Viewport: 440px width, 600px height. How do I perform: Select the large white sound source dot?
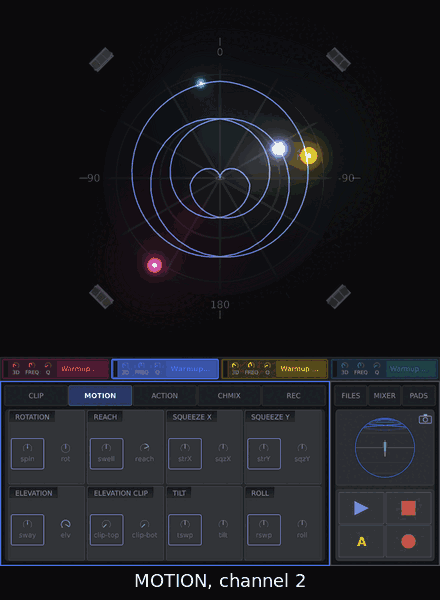coord(279,148)
